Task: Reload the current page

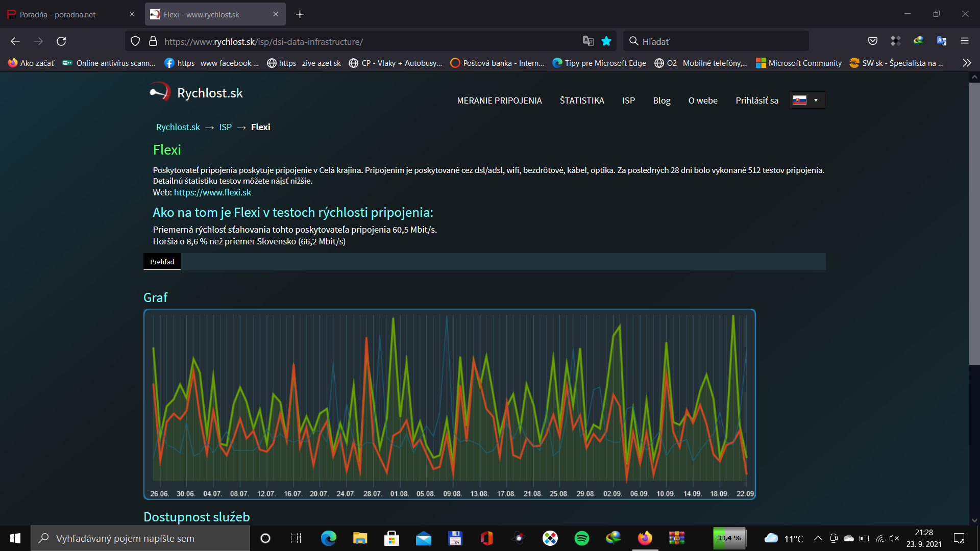Action: point(61,41)
